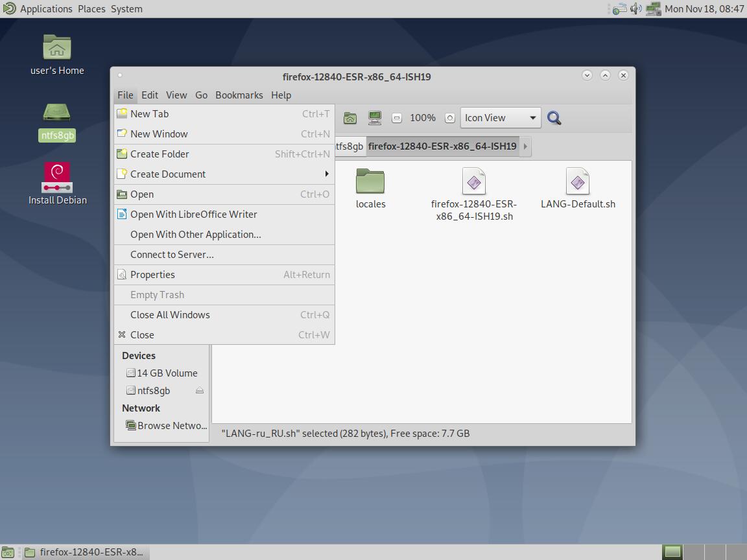
Task: Click the 100% zoom level label
Action: (423, 117)
